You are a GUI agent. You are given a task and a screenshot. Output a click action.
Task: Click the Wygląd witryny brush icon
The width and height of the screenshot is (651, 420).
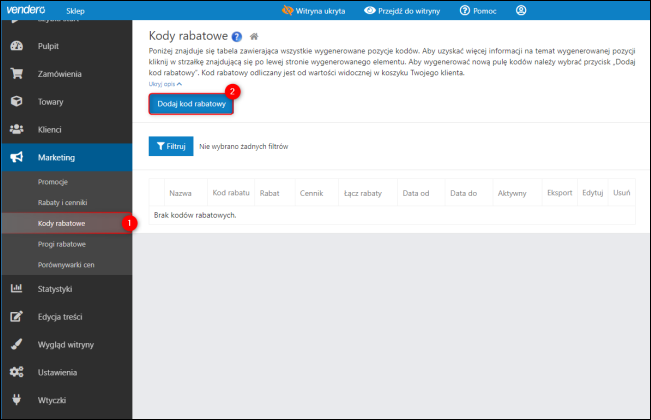point(17,344)
